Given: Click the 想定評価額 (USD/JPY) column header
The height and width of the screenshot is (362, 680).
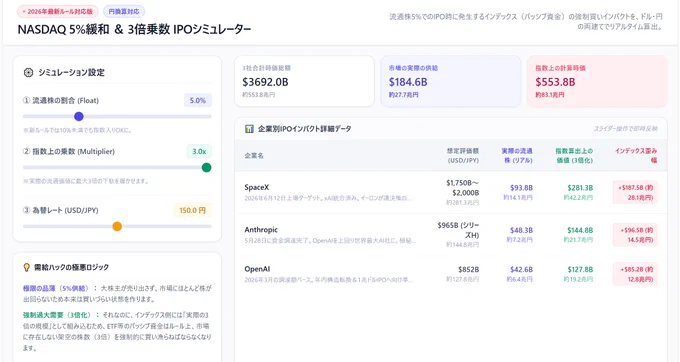Looking at the screenshot, I should point(463,156).
